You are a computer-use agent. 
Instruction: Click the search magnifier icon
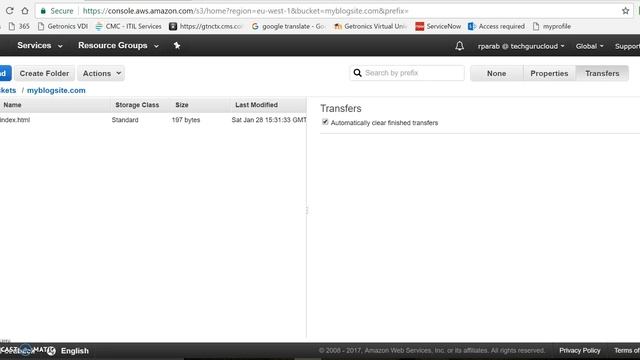pos(358,73)
